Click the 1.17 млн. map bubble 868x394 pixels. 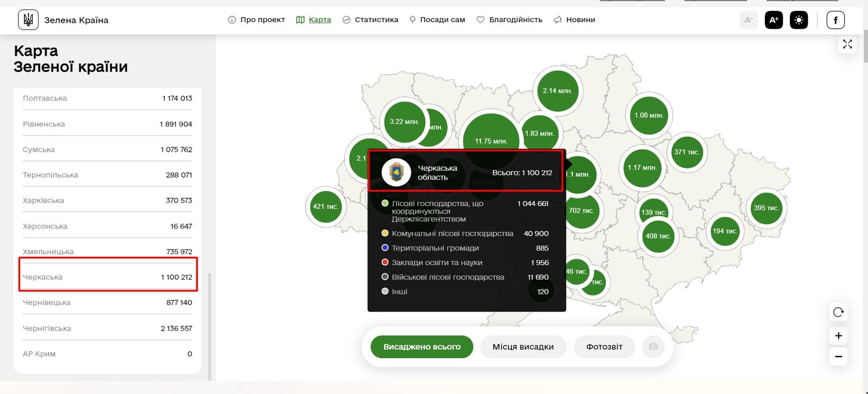tap(642, 167)
